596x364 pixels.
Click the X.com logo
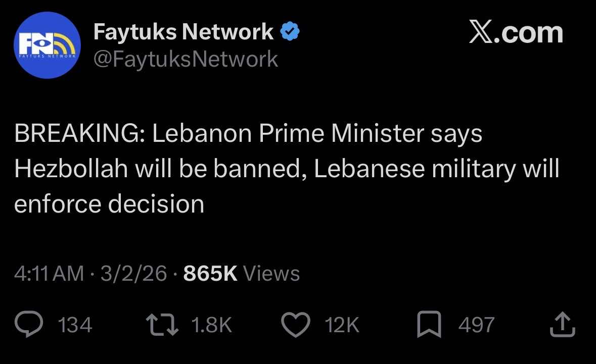tap(516, 33)
